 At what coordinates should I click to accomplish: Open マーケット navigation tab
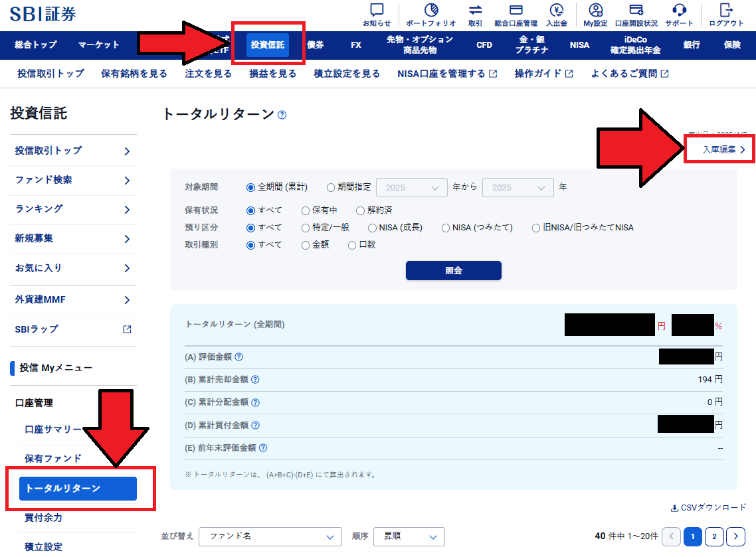98,44
